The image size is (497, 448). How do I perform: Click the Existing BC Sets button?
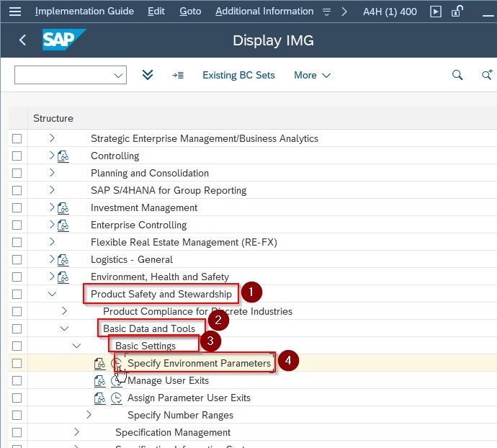[x=238, y=75]
